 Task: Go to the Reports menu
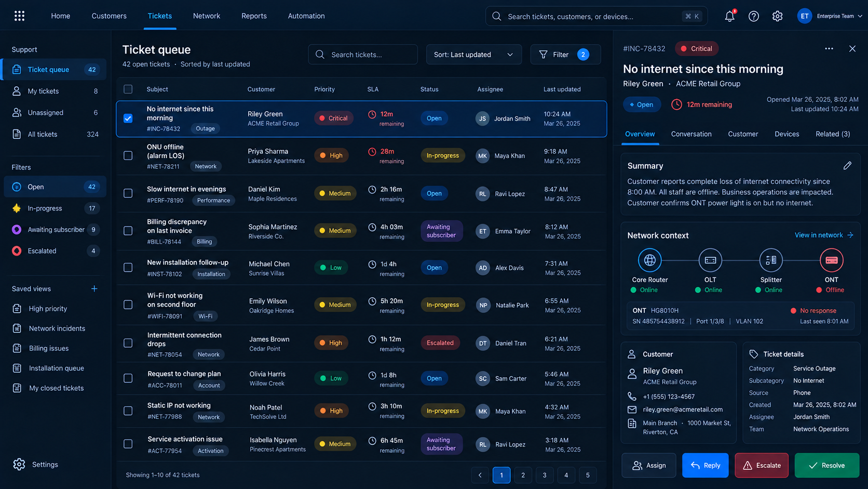click(x=254, y=16)
